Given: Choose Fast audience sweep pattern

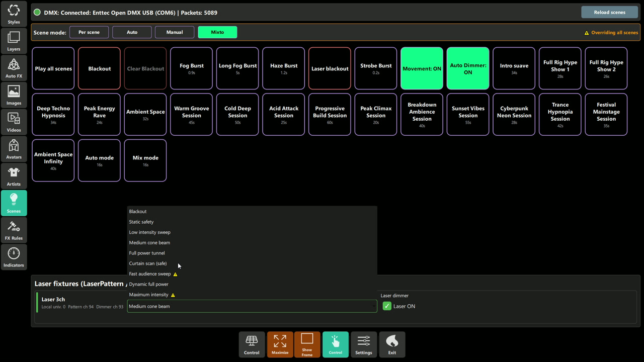Looking at the screenshot, I should coord(252,274).
